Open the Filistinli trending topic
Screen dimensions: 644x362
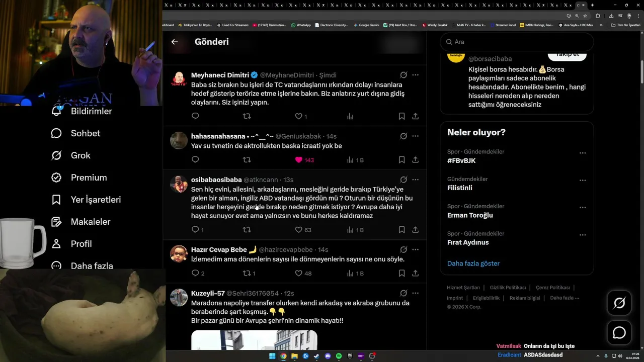(x=460, y=188)
